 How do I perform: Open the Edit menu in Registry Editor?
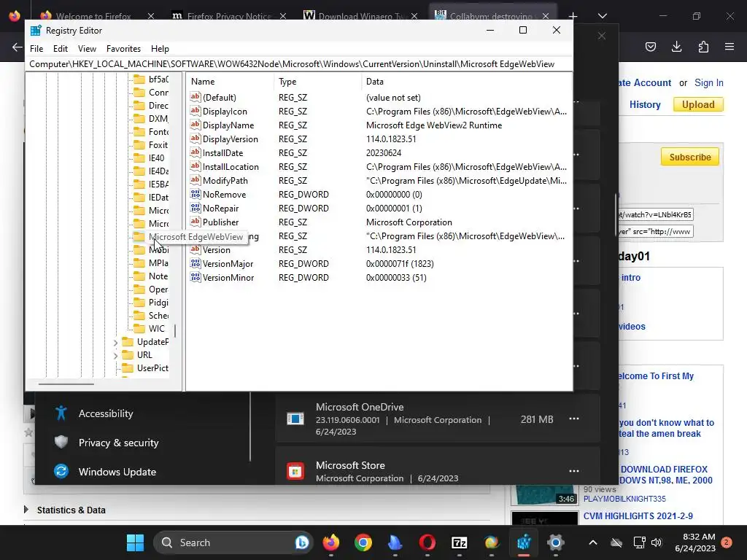(x=60, y=49)
